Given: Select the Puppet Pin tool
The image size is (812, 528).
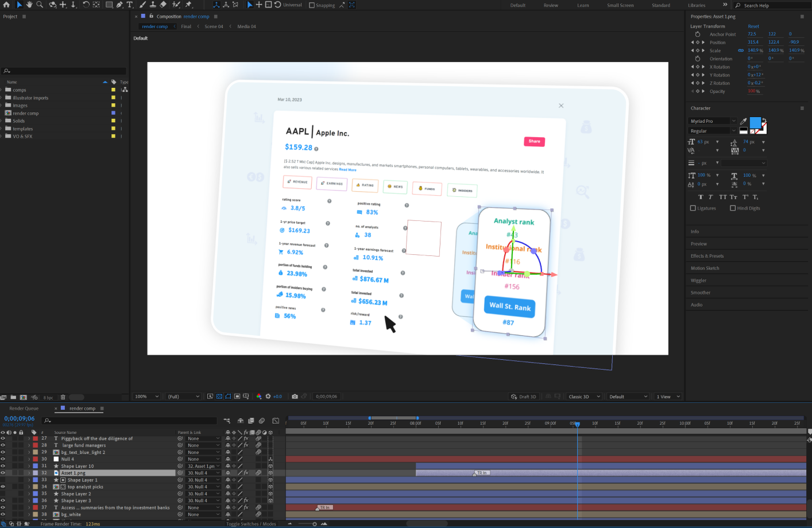Looking at the screenshot, I should 188,5.
